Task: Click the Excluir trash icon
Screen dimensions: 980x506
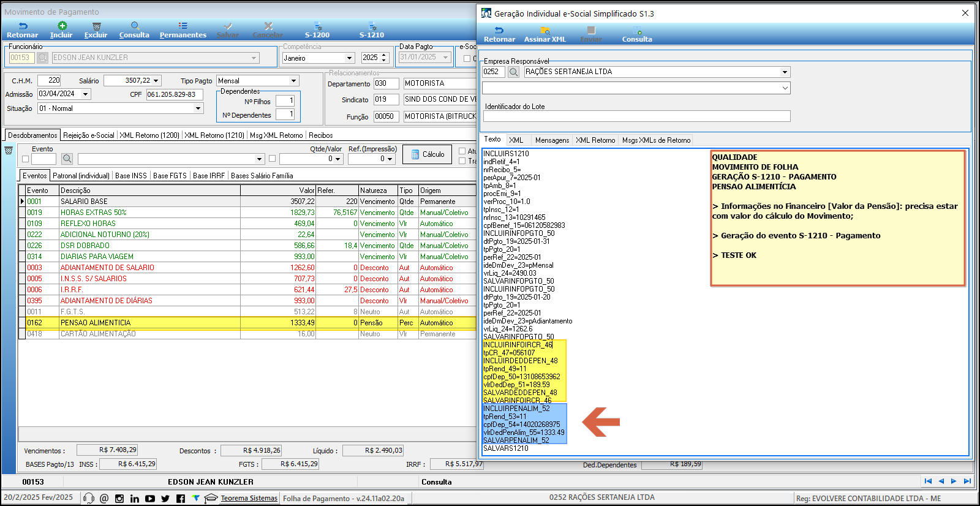Action: [x=96, y=26]
